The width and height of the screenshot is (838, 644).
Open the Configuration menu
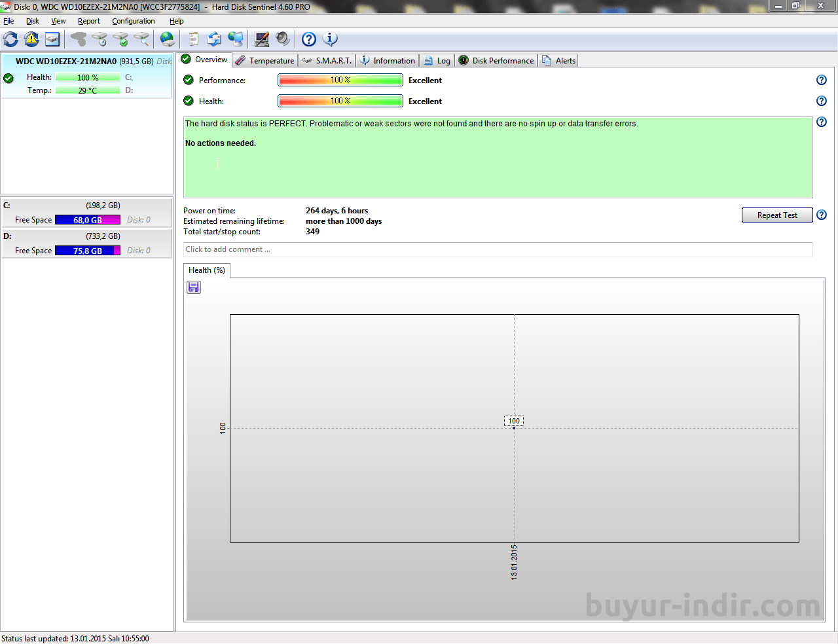pyautogui.click(x=134, y=21)
